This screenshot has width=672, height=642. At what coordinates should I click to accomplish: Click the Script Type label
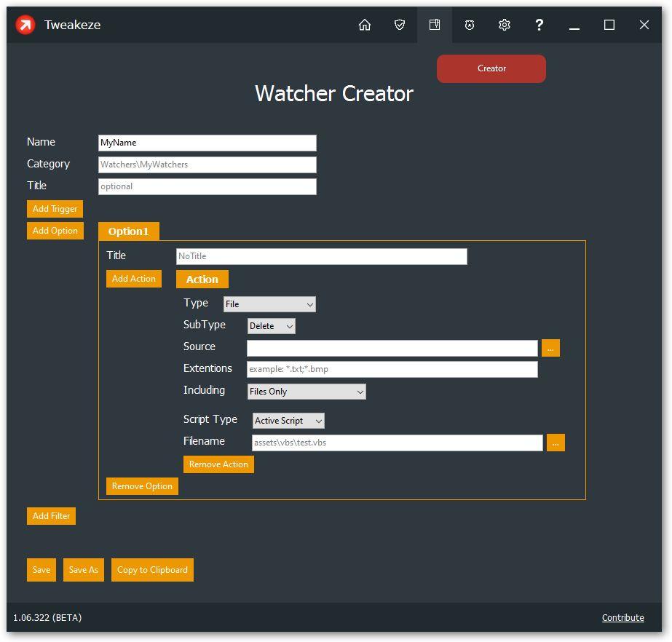[x=210, y=419]
